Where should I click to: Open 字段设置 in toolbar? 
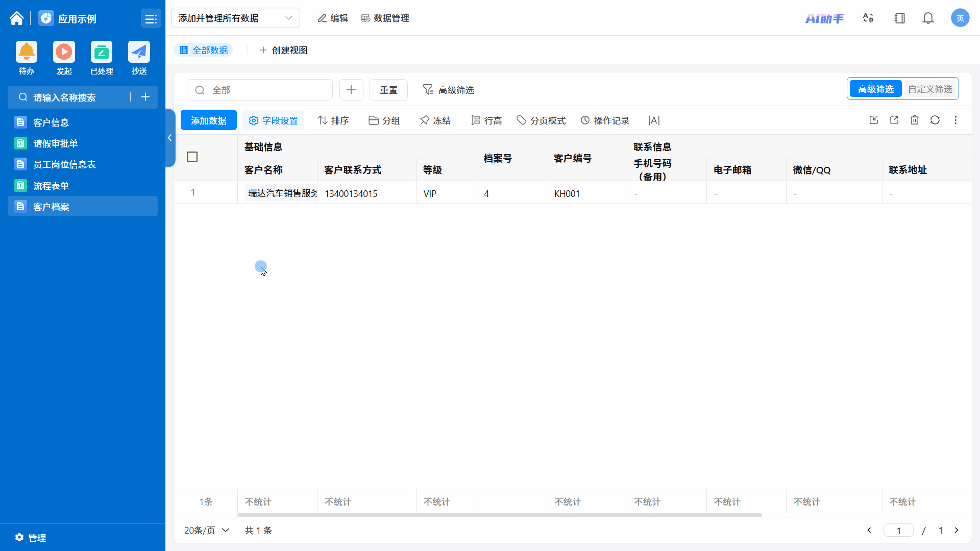tap(273, 120)
